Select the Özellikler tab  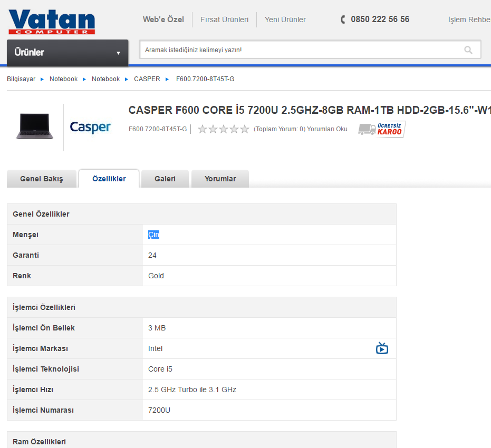pos(109,179)
